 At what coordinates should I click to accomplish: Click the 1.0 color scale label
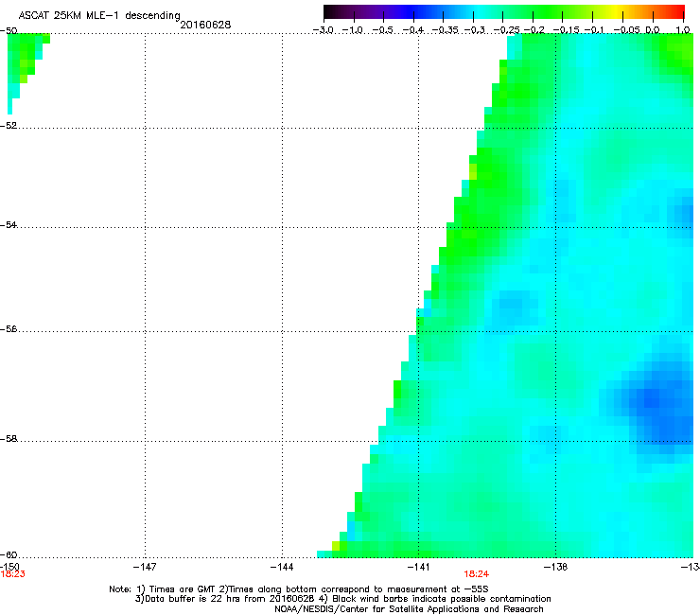683,30
